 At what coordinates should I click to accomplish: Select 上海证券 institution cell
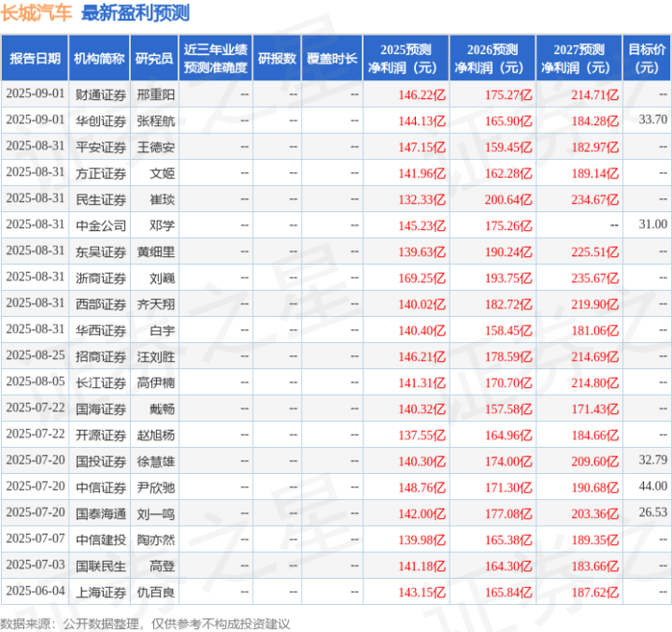tap(101, 593)
